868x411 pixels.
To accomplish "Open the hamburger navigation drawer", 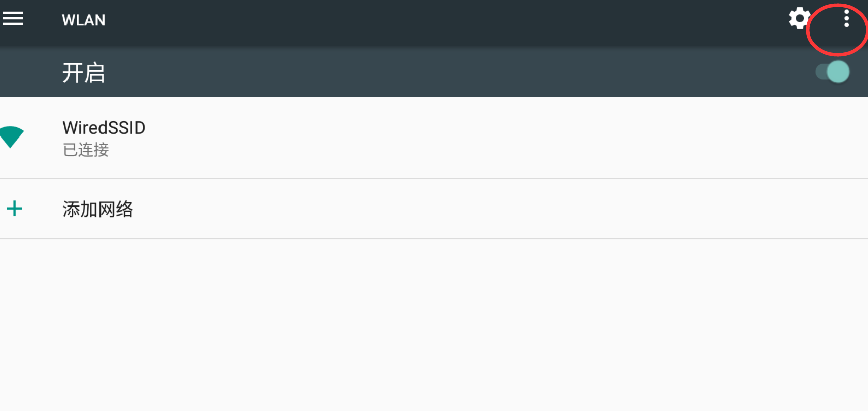I will [13, 19].
